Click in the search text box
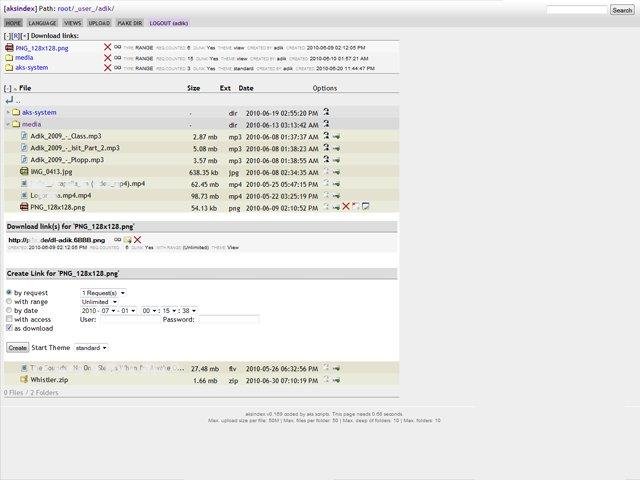The image size is (640, 480). coord(577,10)
